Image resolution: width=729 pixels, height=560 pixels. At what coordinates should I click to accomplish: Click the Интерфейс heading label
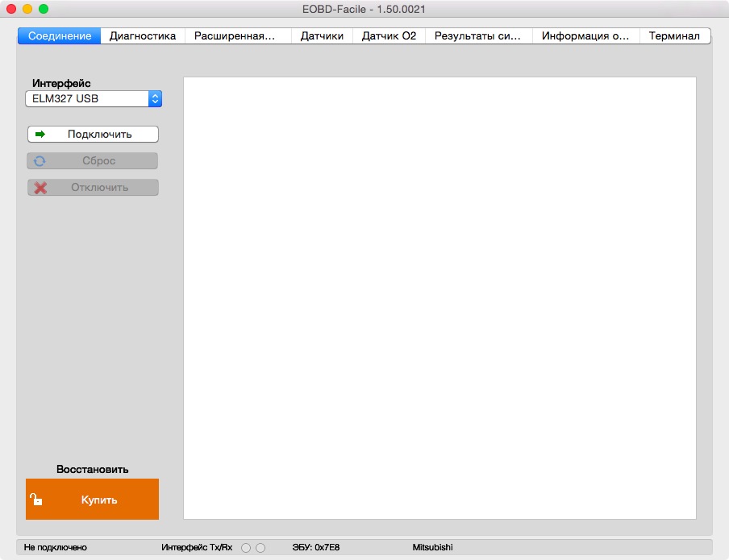click(x=61, y=83)
